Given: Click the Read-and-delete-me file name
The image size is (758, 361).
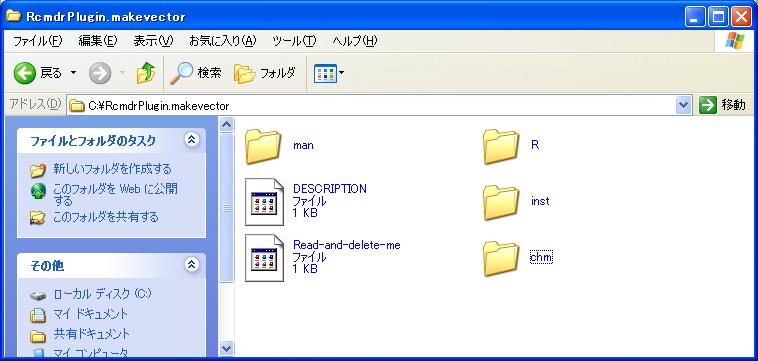Looking at the screenshot, I should coord(347,245).
